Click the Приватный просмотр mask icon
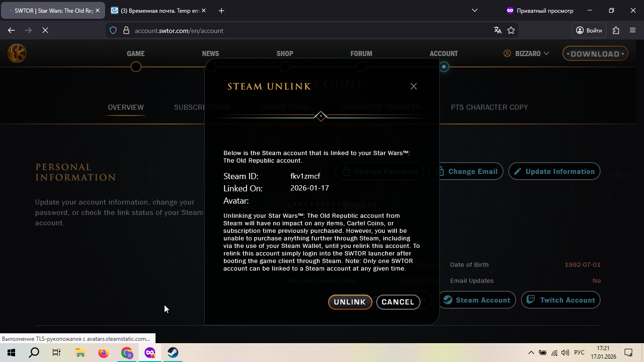644x362 pixels. click(510, 10)
